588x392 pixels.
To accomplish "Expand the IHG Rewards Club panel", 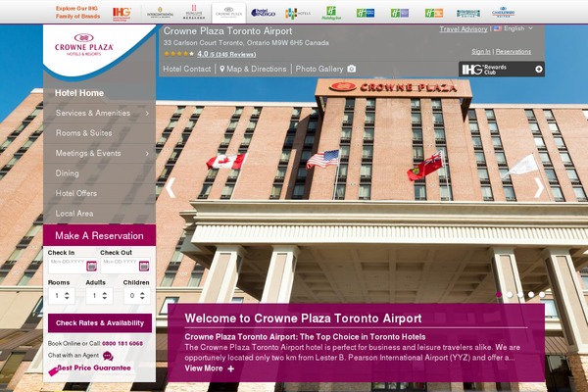I will [539, 69].
